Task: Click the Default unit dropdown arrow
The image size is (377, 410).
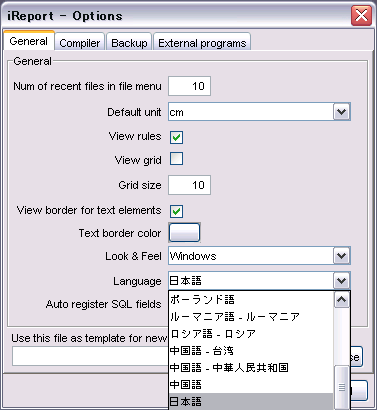Action: point(342,112)
